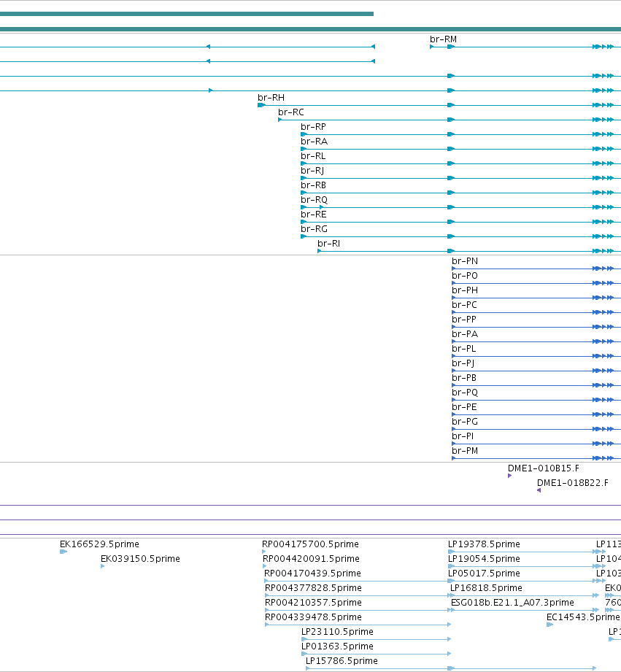Image resolution: width=621 pixels, height=672 pixels.
Task: Click the br-RC start arrow glyph
Action: pyautogui.click(x=280, y=120)
